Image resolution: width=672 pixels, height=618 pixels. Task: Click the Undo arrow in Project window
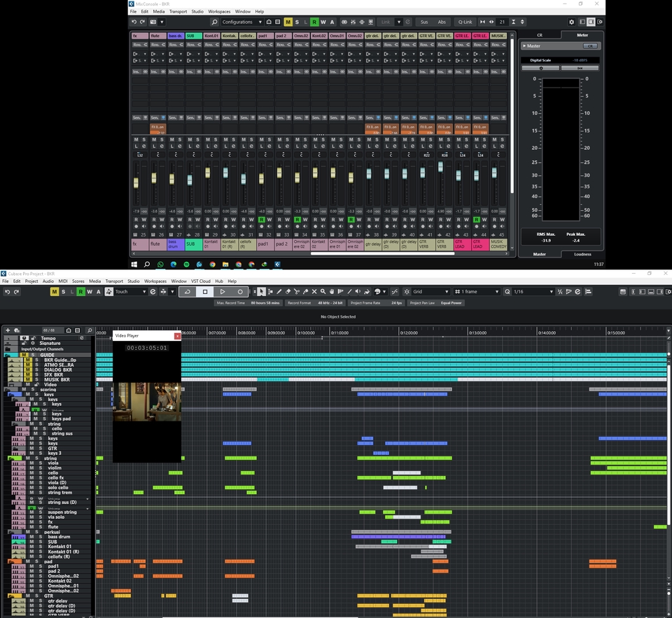point(7,292)
